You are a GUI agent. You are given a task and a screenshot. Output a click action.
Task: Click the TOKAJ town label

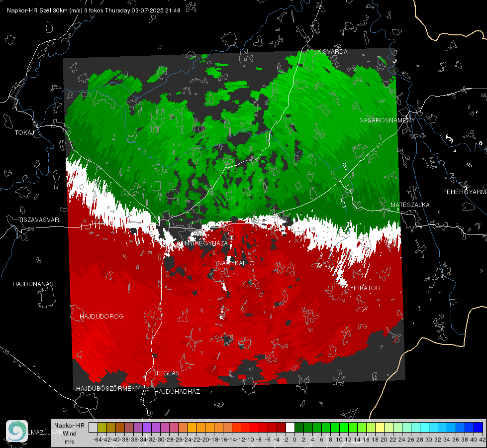[x=24, y=133]
